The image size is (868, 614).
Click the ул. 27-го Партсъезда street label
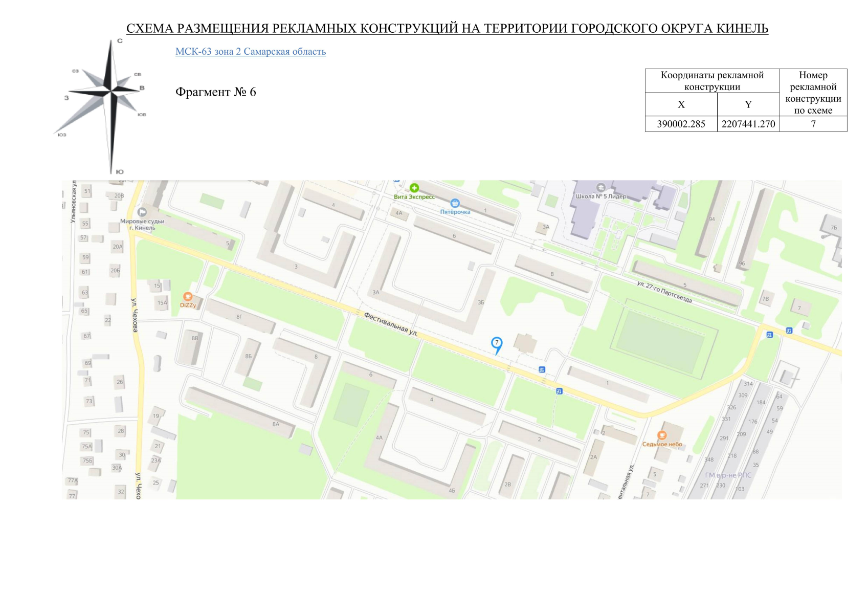(x=664, y=292)
